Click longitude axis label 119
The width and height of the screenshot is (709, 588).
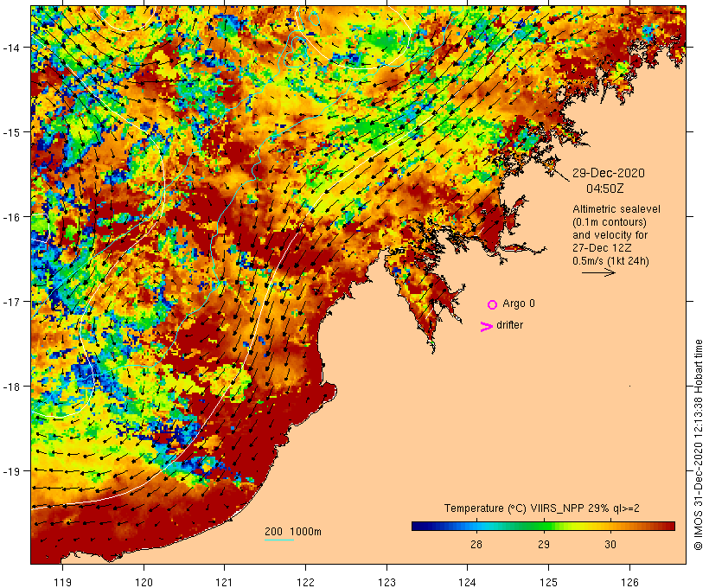(x=62, y=582)
